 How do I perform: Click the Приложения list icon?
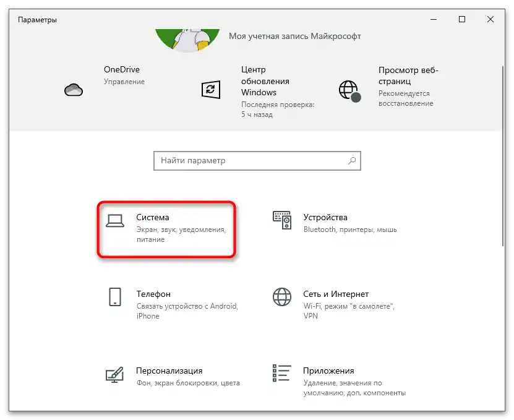pyautogui.click(x=281, y=373)
